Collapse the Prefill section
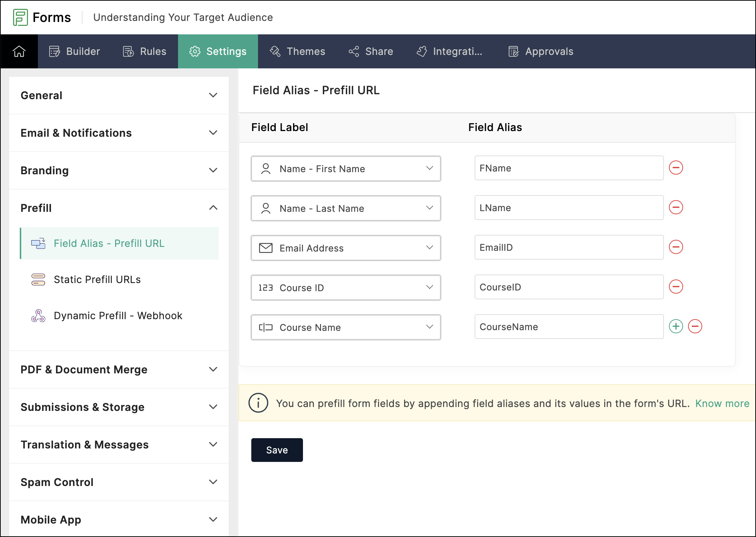 click(213, 208)
